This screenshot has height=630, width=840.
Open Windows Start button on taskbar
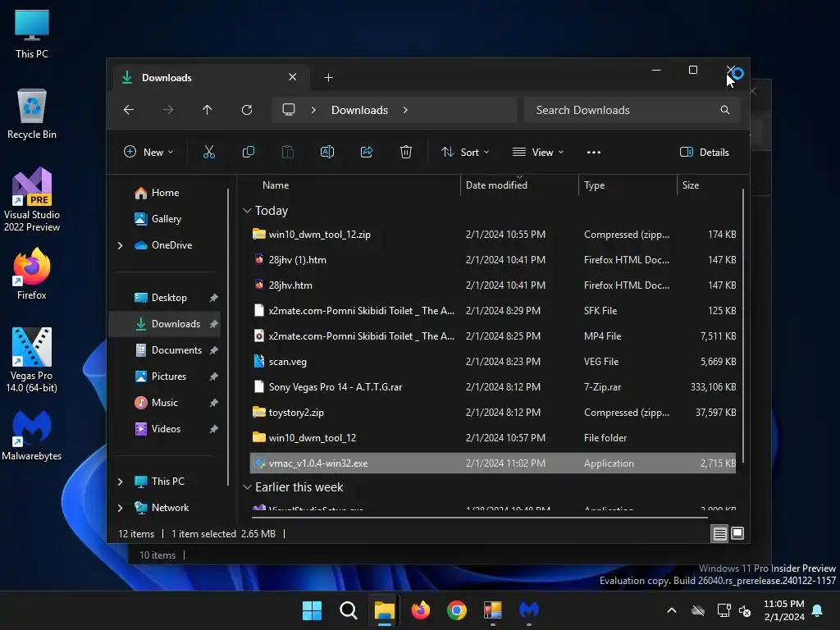tap(312, 610)
